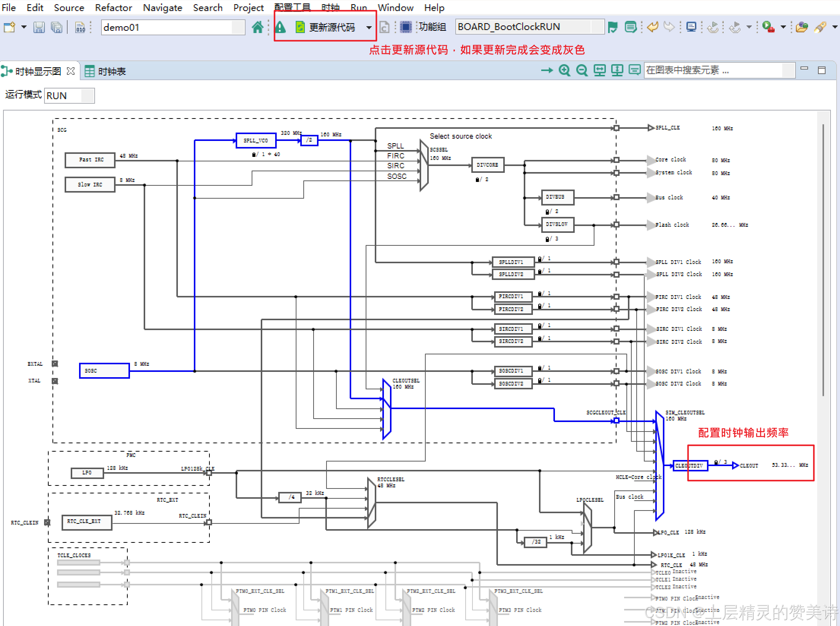Click the fit-width diagram icon
This screenshot has height=626, width=840.
pos(599,70)
